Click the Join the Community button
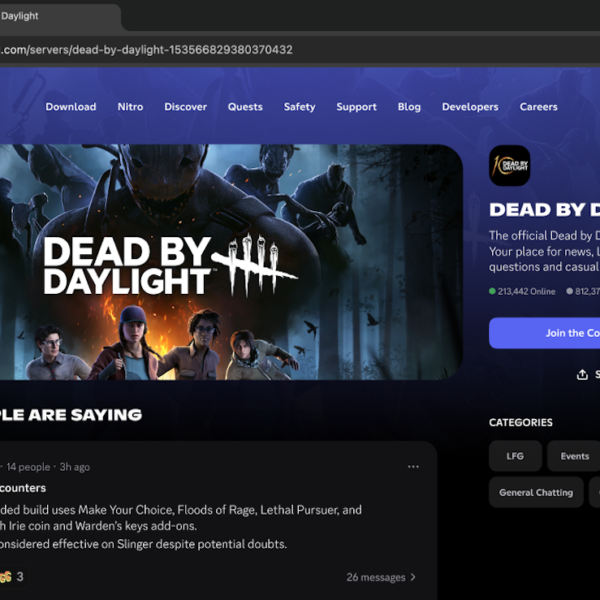Viewport: 600px width, 600px height. point(544,333)
